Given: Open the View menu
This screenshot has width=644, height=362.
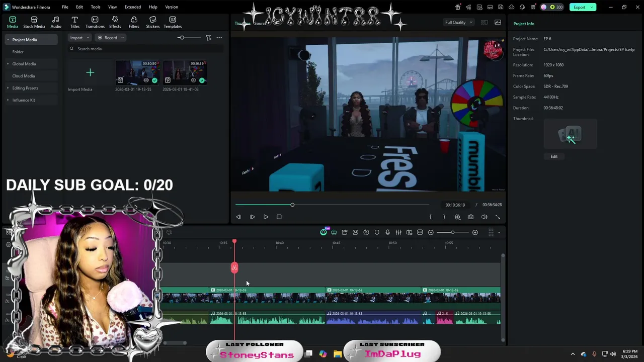Looking at the screenshot, I should [x=112, y=7].
